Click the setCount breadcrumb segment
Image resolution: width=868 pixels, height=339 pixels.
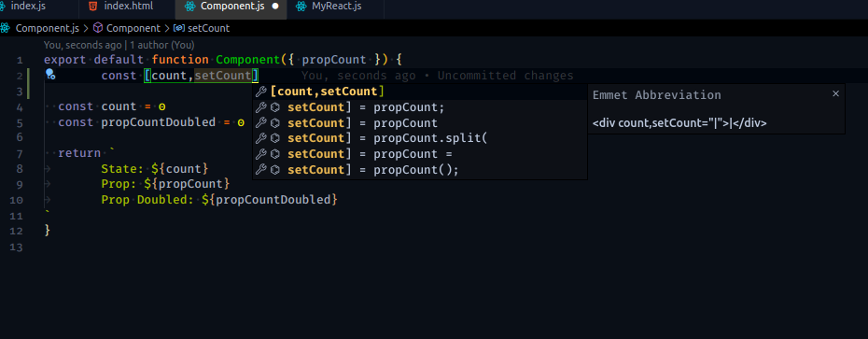point(209,28)
